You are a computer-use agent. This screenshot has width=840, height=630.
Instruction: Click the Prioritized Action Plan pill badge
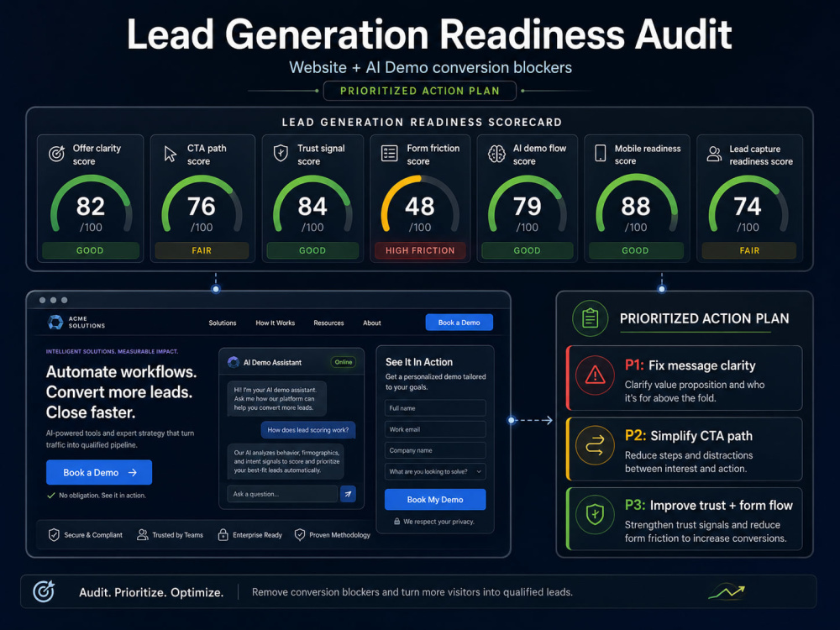tap(420, 91)
